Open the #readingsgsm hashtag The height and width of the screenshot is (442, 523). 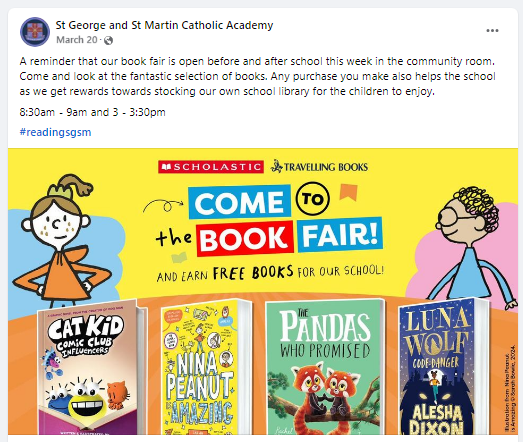55,132
